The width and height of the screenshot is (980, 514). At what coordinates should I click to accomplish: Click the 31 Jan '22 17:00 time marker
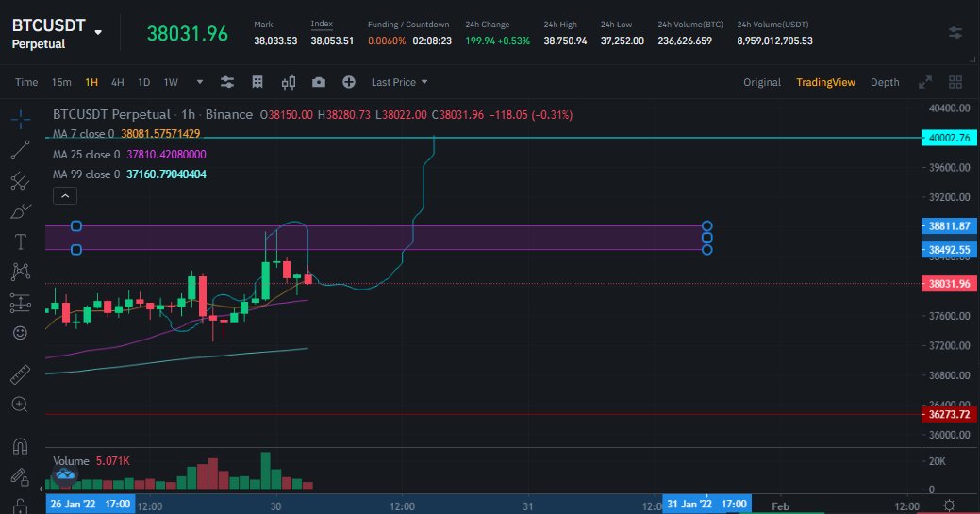706,504
